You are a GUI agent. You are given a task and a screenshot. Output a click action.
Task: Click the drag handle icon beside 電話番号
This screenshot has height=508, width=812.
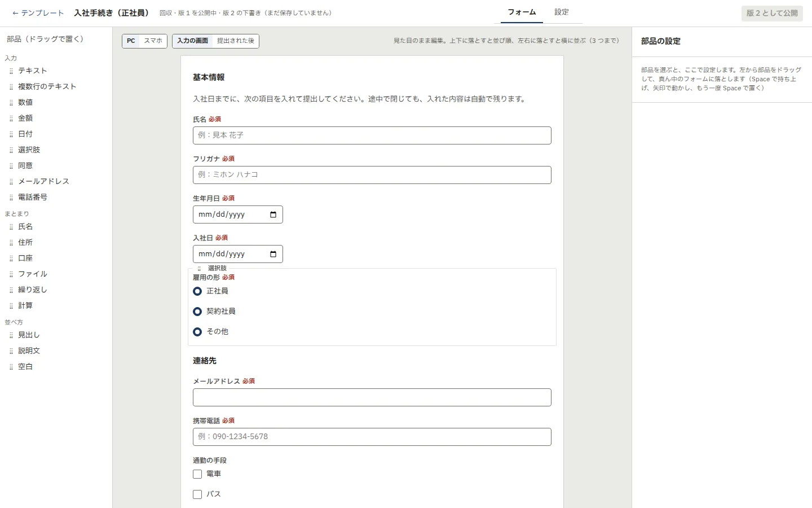click(11, 198)
